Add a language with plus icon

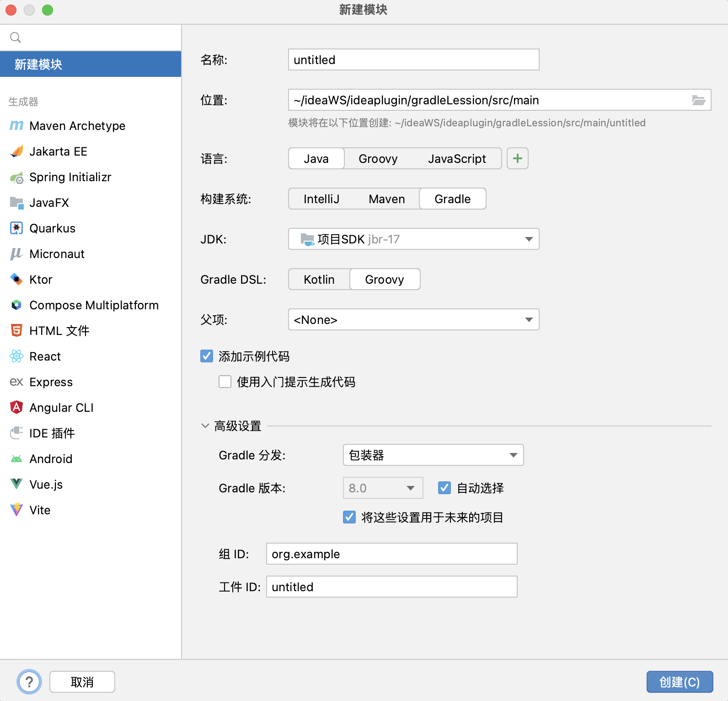(x=518, y=158)
